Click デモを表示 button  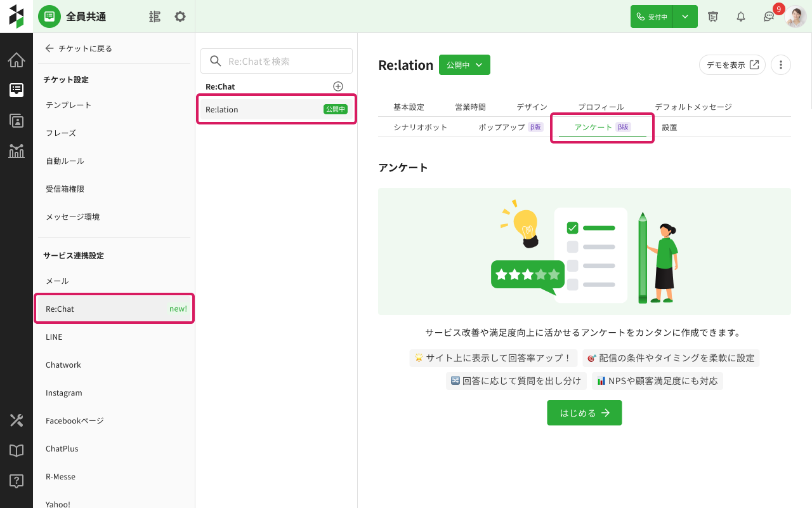732,65
